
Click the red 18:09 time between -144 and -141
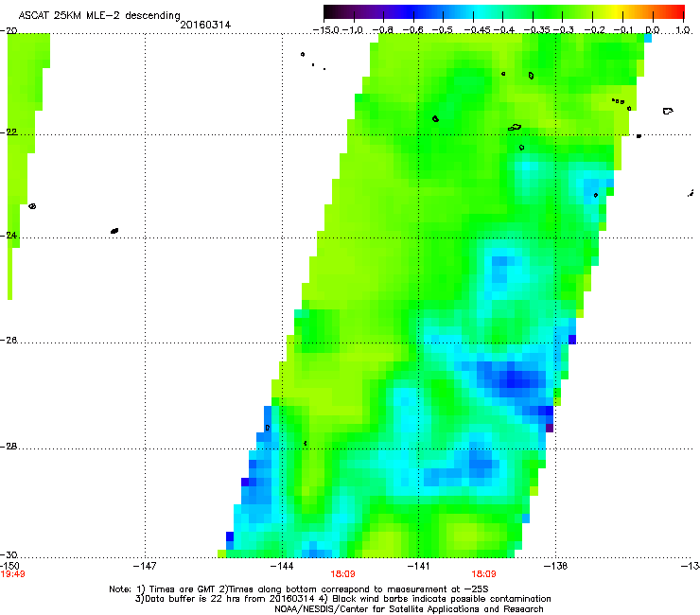tap(342, 574)
